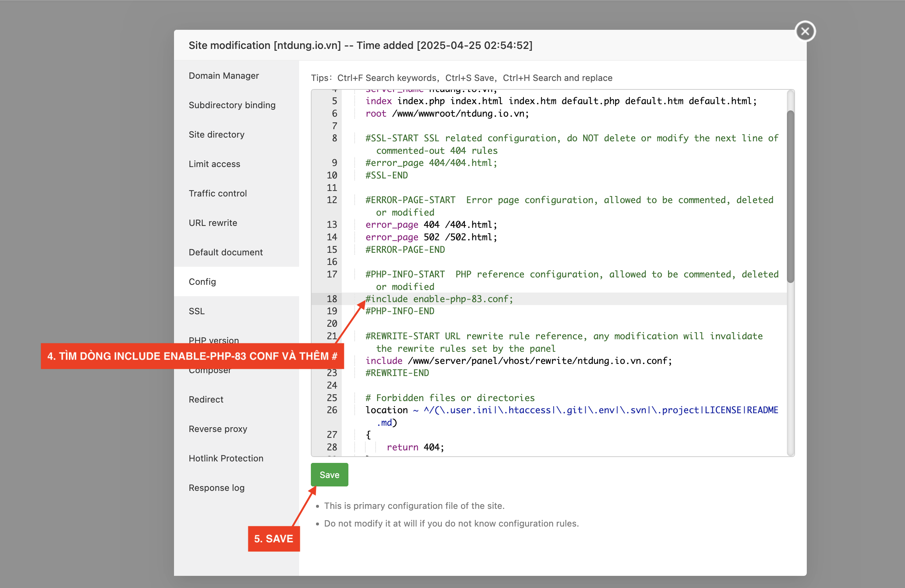
Task: Click the Do not modify warning note
Action: 451,523
